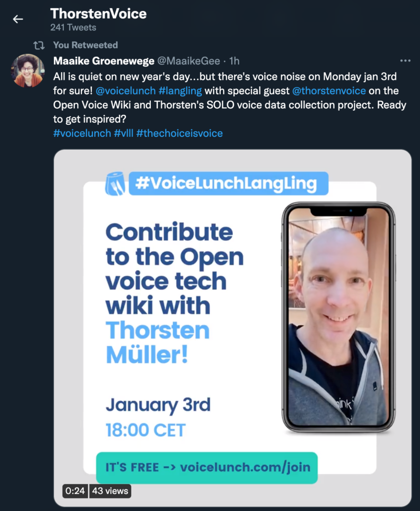Click the back arrow icon
This screenshot has height=511, width=420.
click(18, 19)
